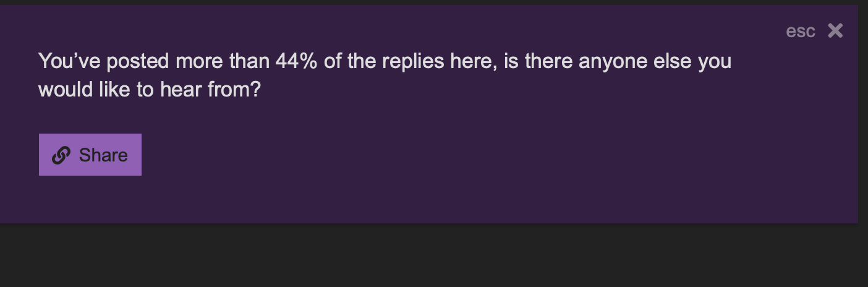Viewport: 868px width, 287px height.
Task: Close the notice with the X icon
Action: (x=835, y=31)
